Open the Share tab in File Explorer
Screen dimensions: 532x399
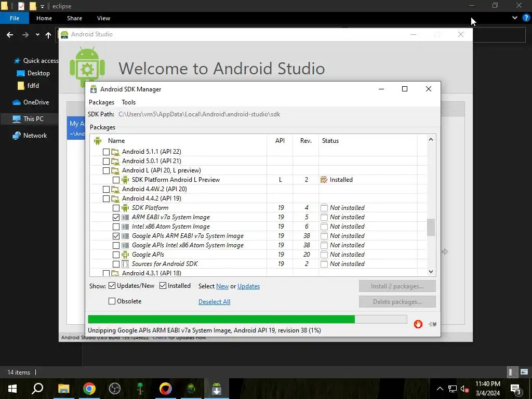click(x=74, y=18)
